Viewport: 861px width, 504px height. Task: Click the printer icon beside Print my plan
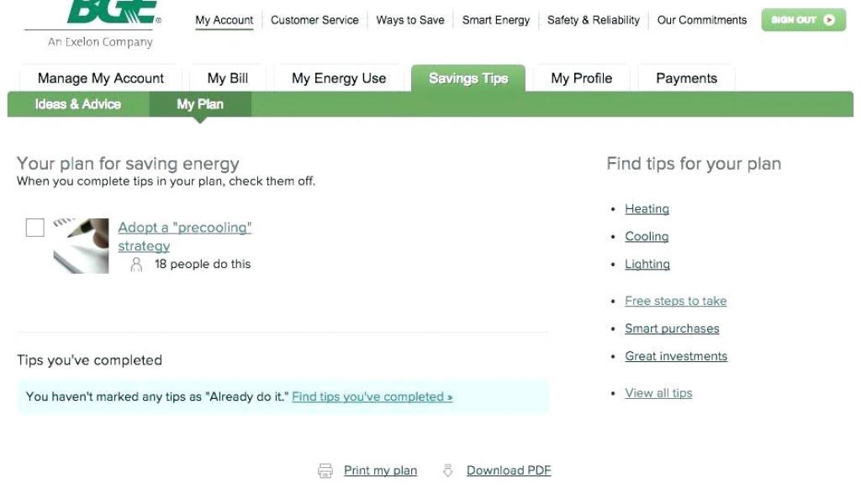coord(325,471)
